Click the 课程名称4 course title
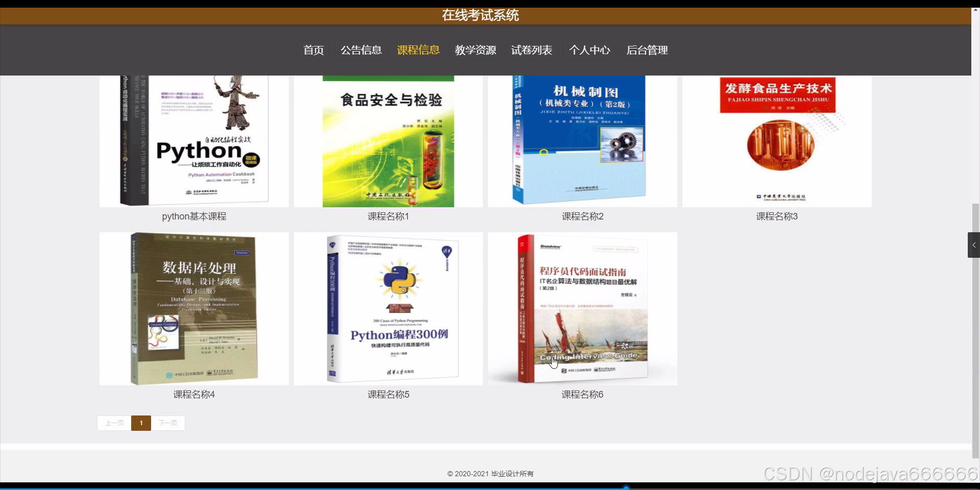This screenshot has height=490, width=980. coord(194,395)
